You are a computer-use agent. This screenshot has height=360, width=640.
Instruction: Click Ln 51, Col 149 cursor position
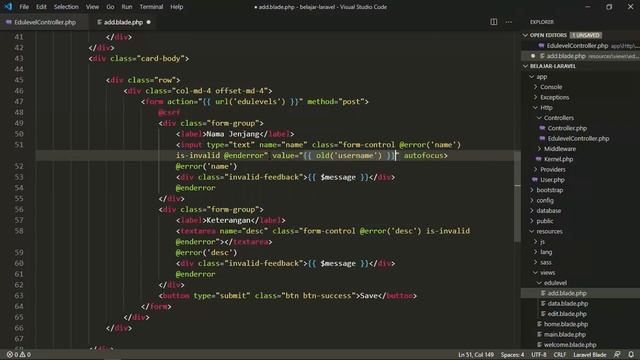point(476,355)
